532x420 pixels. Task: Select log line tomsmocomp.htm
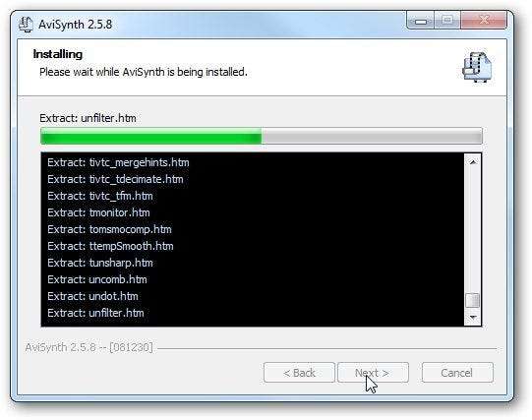pos(109,229)
